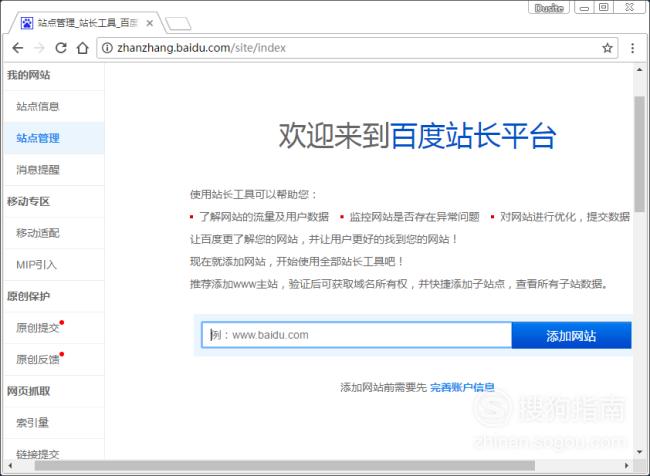This screenshot has width=650, height=476.
Task: Click the vertical scrollbar thumb
Action: 639,153
